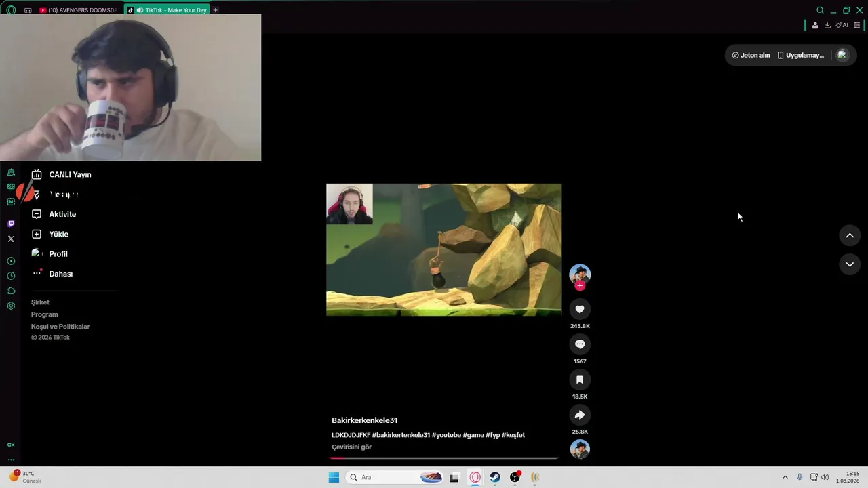The width and height of the screenshot is (868, 488).
Task: Open the GX icon at sidebar bottom
Action: coord(11,445)
